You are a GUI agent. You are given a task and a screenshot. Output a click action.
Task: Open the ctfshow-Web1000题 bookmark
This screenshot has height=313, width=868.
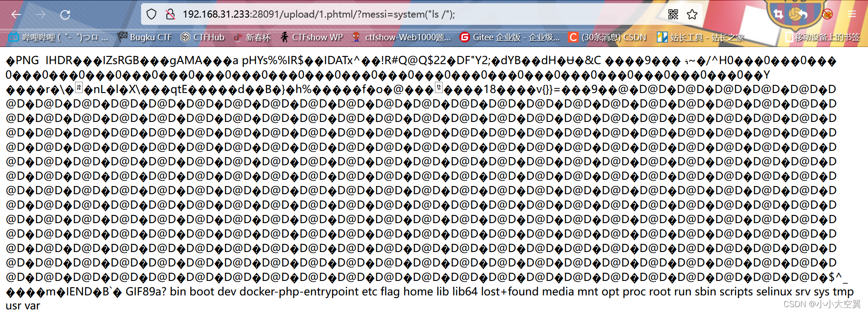point(401,37)
